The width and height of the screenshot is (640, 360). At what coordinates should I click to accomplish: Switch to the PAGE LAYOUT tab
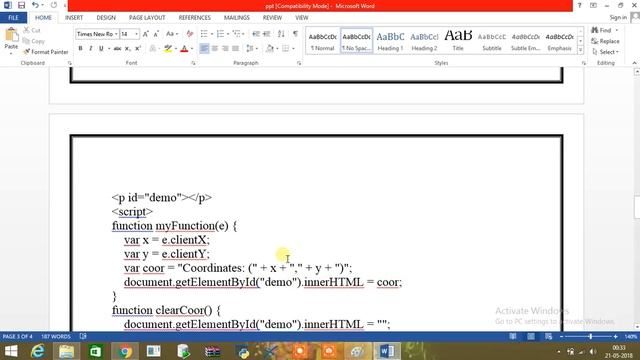pos(147,18)
